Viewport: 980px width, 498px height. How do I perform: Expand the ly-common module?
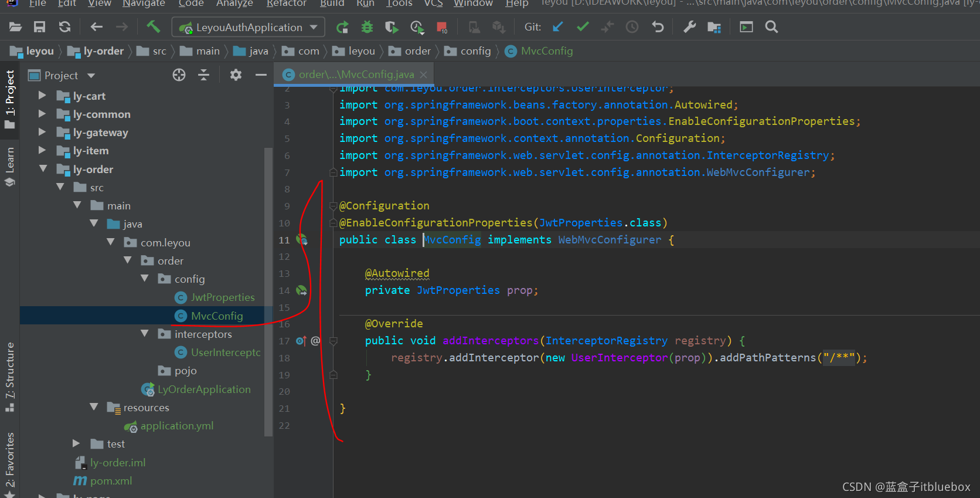(x=42, y=114)
